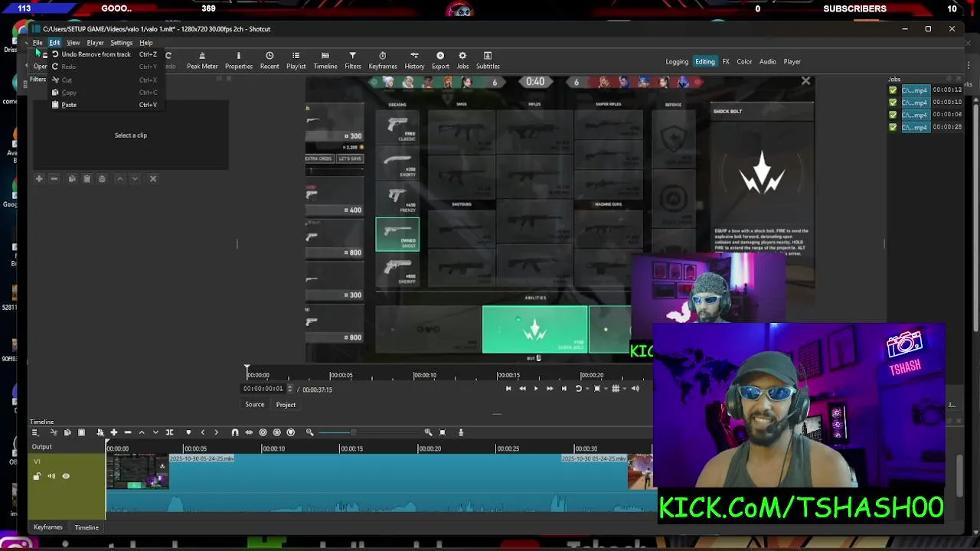Viewport: 980px width, 551px height.
Task: Choose Undo Remove from track
Action: [x=104, y=54]
